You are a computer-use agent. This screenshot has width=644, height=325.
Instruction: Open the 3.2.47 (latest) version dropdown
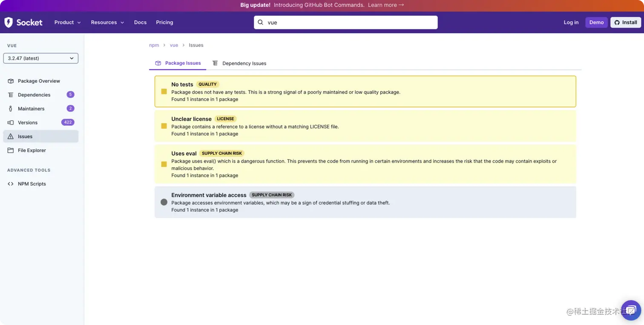pyautogui.click(x=41, y=58)
